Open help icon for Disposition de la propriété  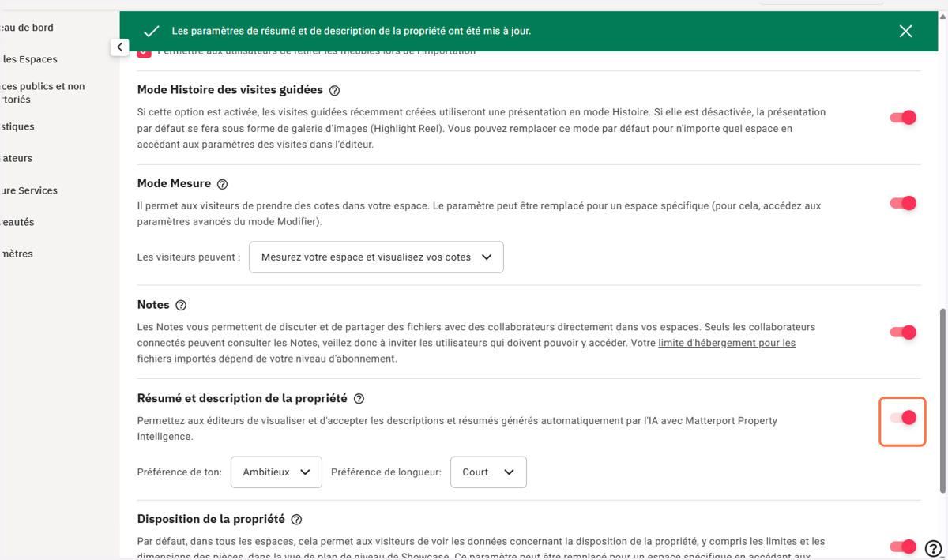[296, 520]
